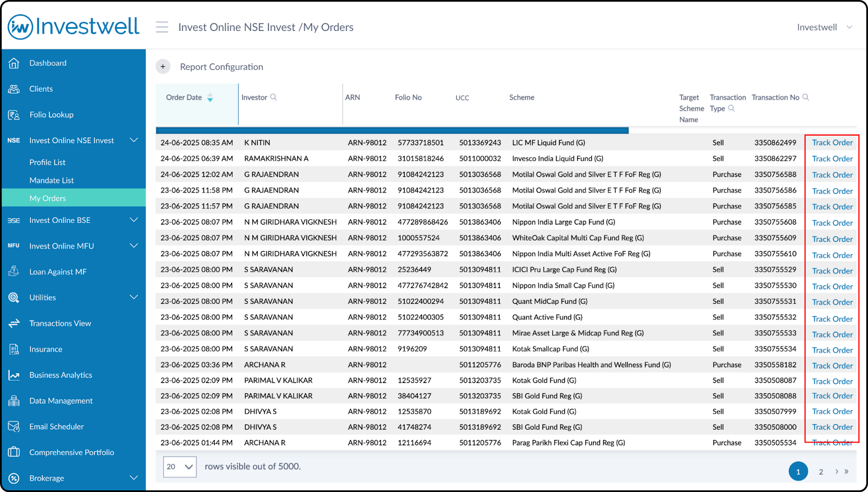The width and height of the screenshot is (868, 492).
Task: Click the Folio Lookup icon
Action: click(14, 114)
